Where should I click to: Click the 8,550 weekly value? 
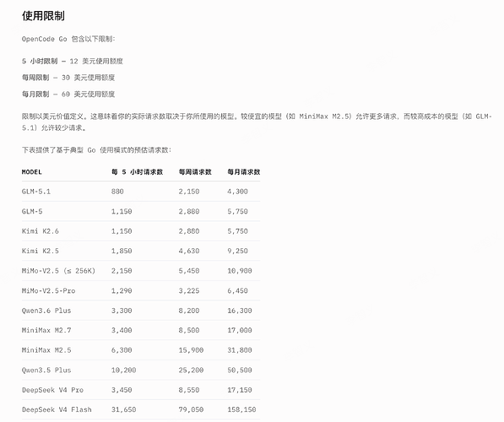[189, 390]
